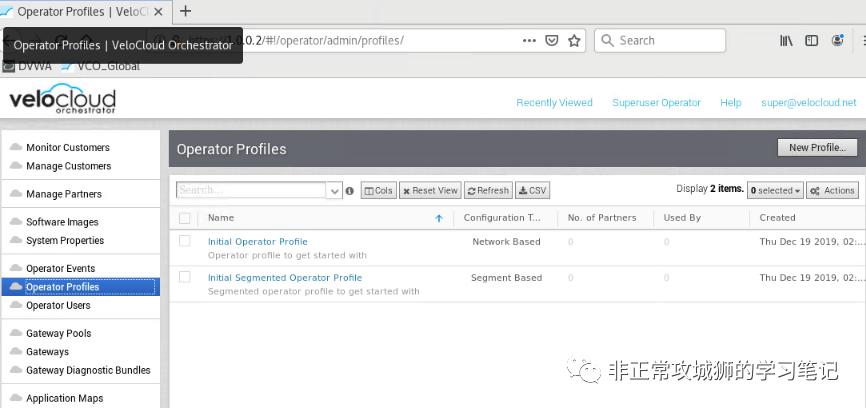
Task: Open the VCO_Global bookmark
Action: pos(101,66)
